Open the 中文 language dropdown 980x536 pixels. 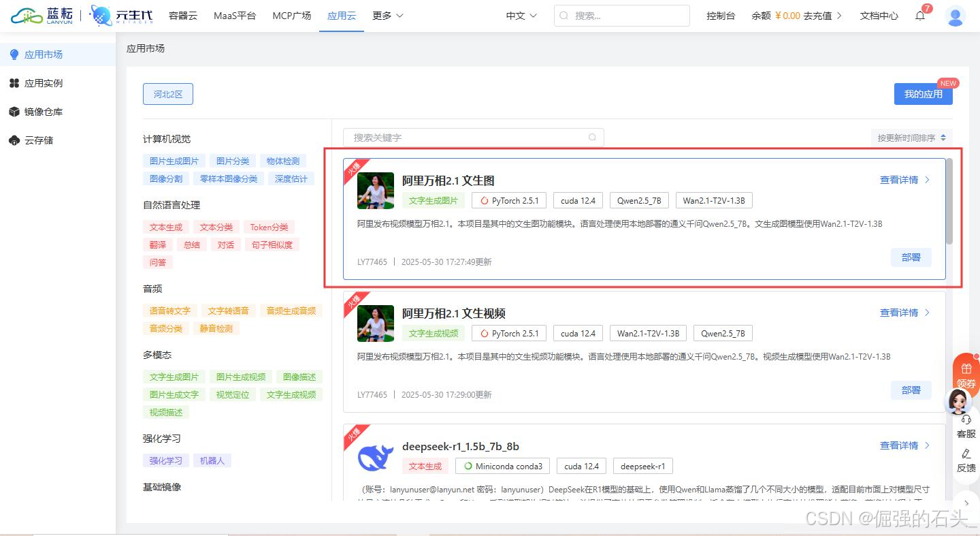(x=521, y=16)
